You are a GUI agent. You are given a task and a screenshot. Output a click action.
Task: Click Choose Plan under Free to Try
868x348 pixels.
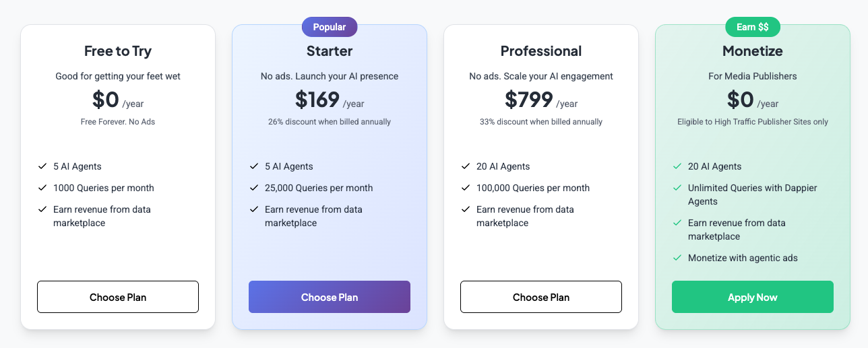pyautogui.click(x=118, y=297)
